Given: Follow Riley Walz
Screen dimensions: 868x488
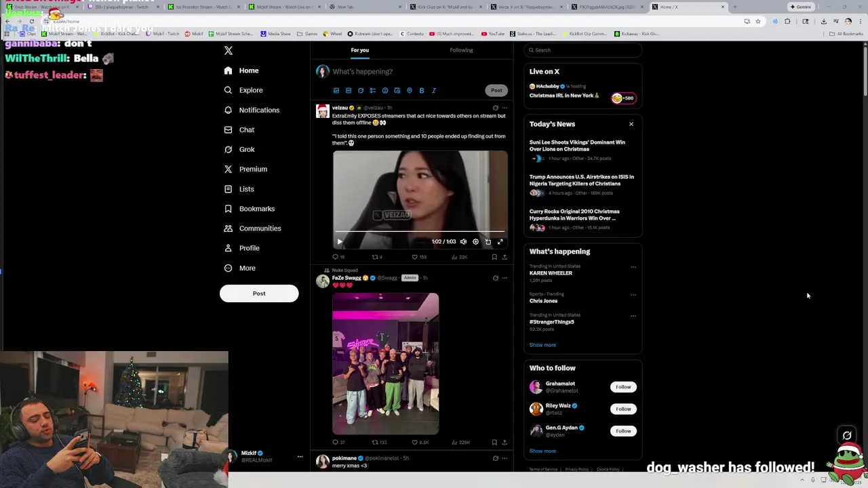Looking at the screenshot, I should coord(623,409).
